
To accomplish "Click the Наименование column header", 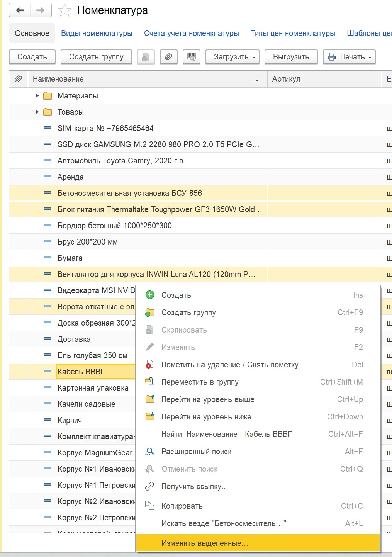I will (x=148, y=79).
